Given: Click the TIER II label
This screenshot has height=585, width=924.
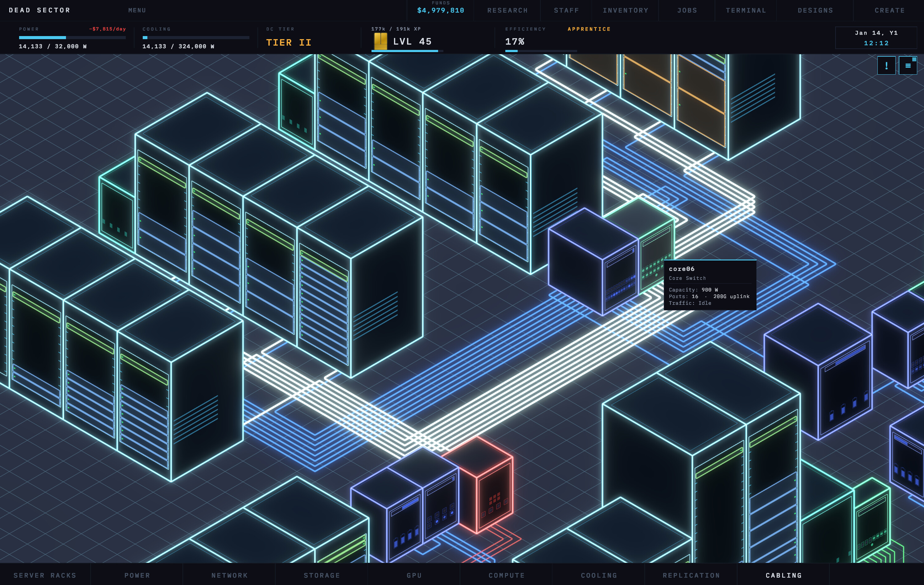Looking at the screenshot, I should [x=289, y=42].
